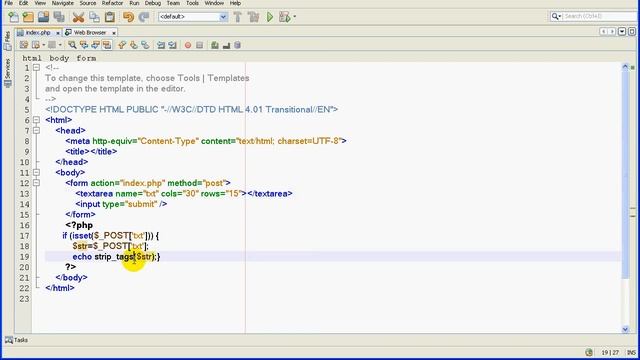
Task: Toggle INS insert mode in status bar
Action: click(x=631, y=352)
